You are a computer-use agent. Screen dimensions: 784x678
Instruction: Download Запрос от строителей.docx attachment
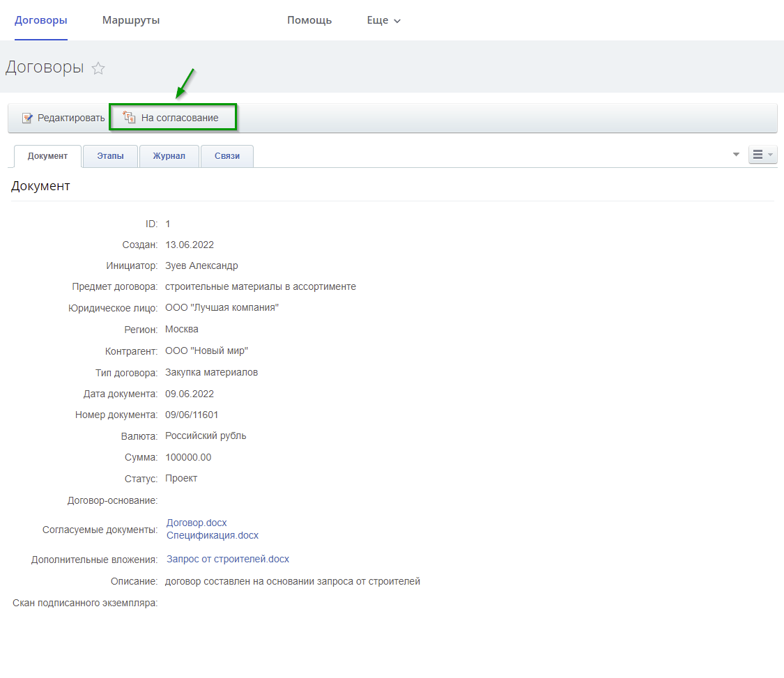(227, 559)
